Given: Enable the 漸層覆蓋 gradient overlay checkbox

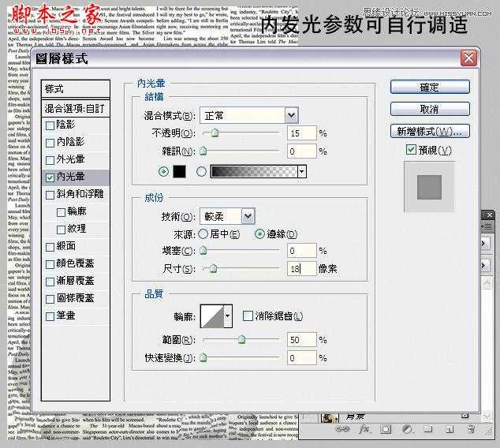Looking at the screenshot, I should [50, 282].
